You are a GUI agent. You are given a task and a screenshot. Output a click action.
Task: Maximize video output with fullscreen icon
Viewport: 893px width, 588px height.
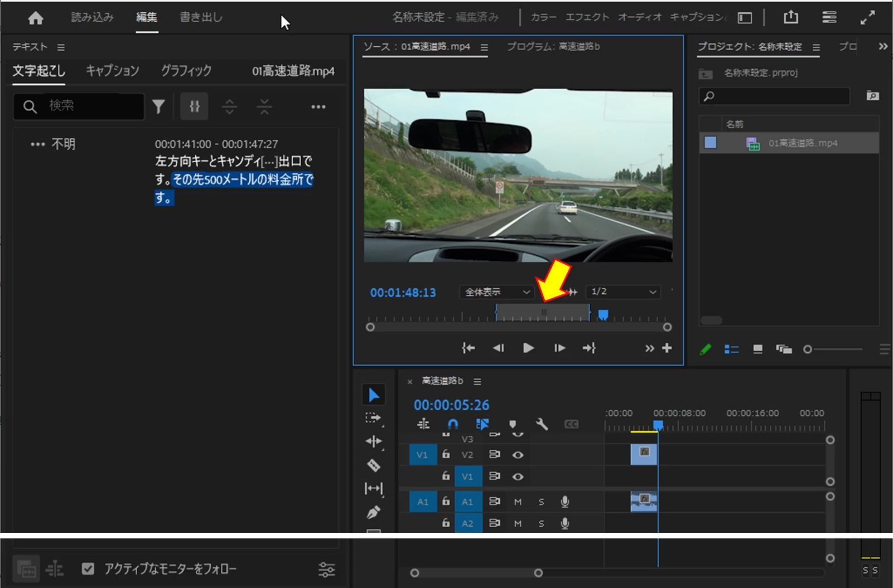[x=867, y=18]
